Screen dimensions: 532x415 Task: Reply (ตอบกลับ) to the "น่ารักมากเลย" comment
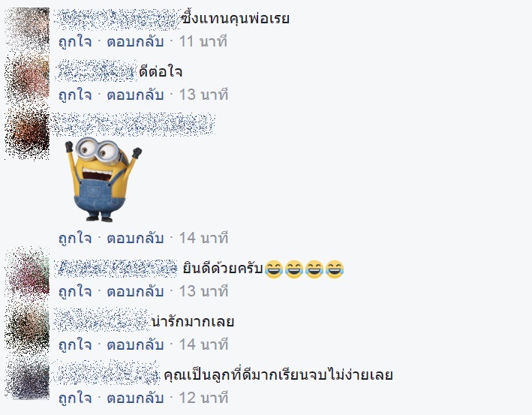(x=135, y=344)
